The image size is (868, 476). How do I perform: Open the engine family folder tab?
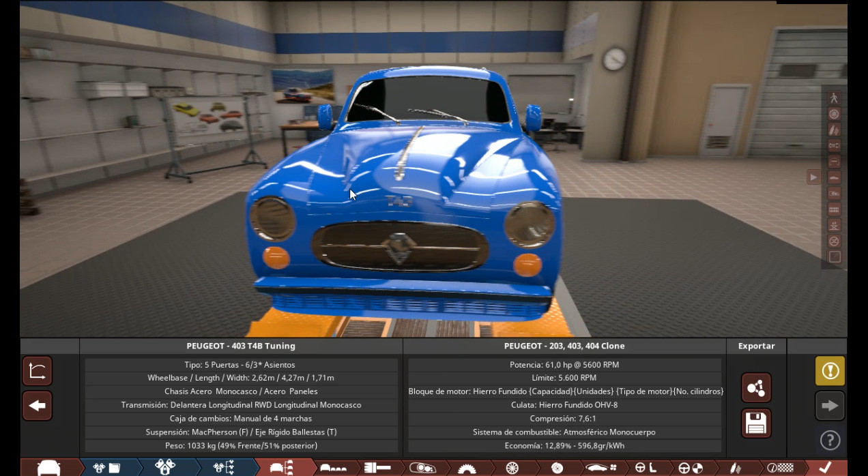pyautogui.click(x=106, y=467)
